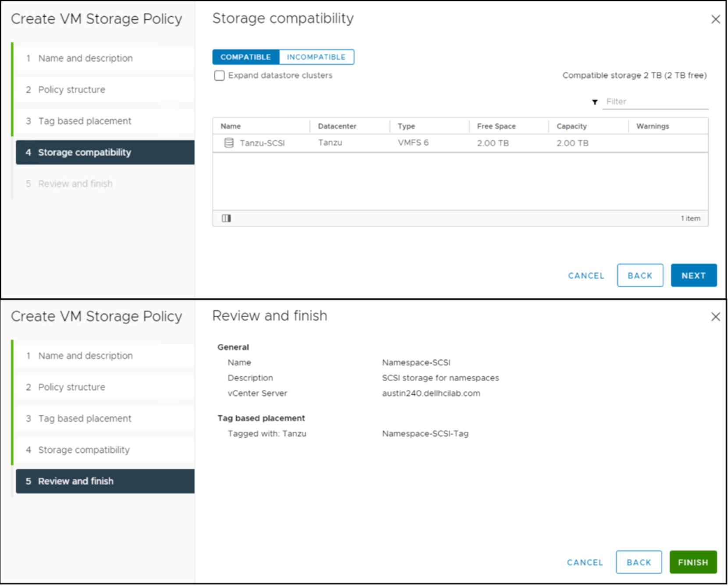Go to step 2 Policy structure, upper wizard
Viewport: 728px width, 586px height.
pos(105,90)
